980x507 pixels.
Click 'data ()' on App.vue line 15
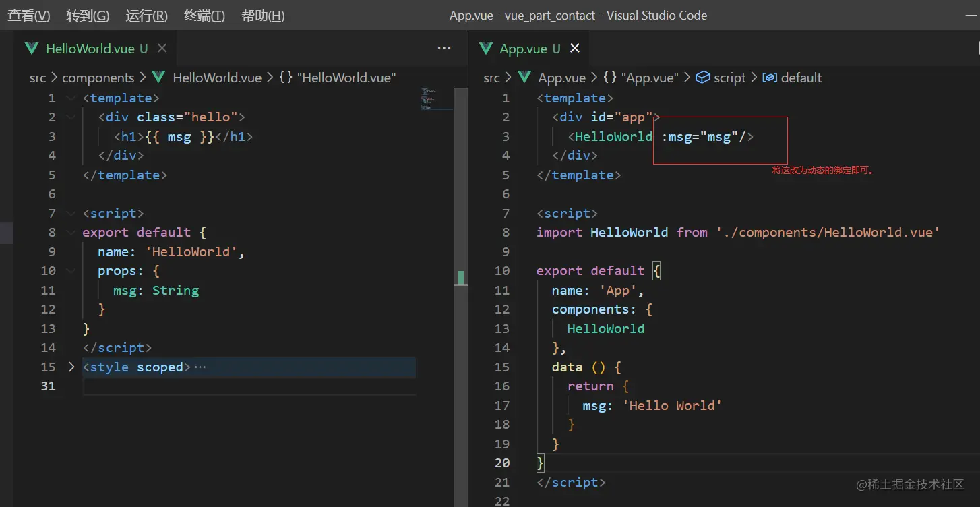coord(579,367)
